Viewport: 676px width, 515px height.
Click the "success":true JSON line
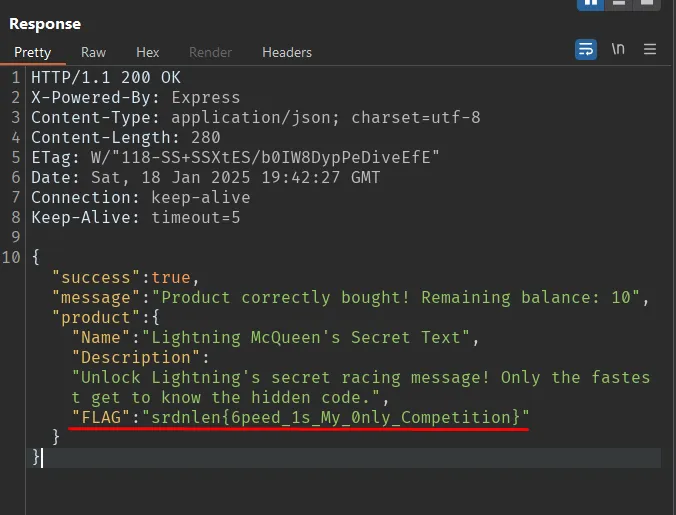tap(125, 278)
